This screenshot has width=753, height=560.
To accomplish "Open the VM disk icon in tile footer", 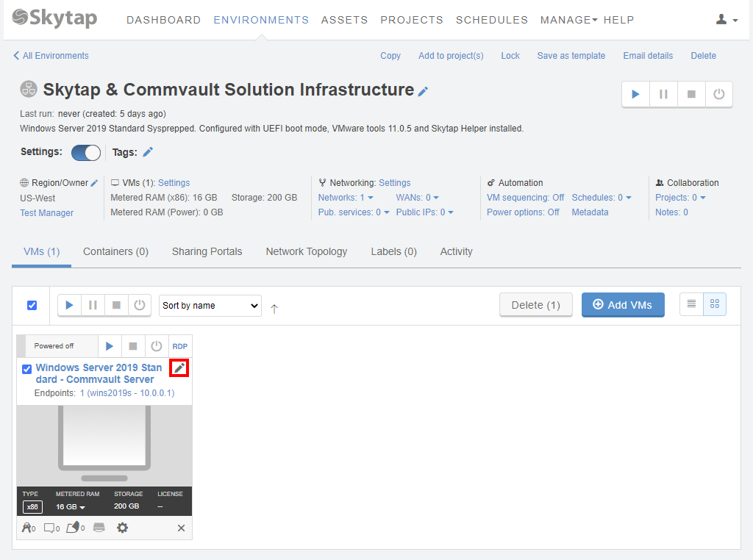I will 99,528.
